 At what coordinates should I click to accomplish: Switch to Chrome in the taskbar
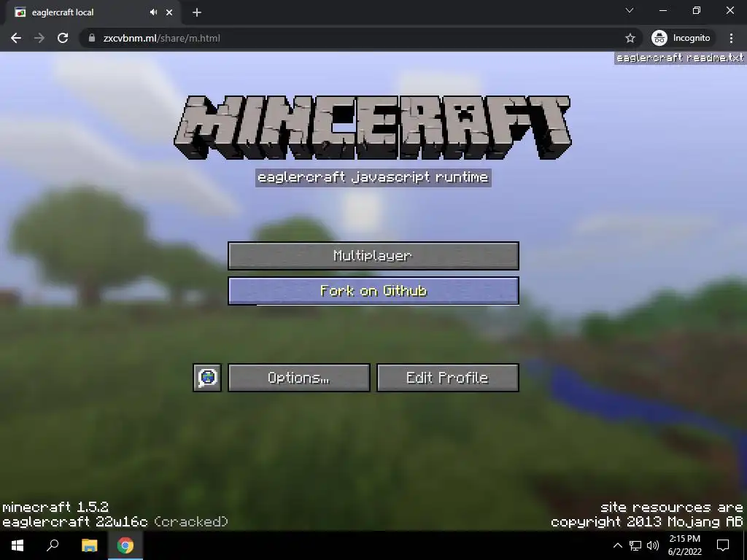[125, 545]
